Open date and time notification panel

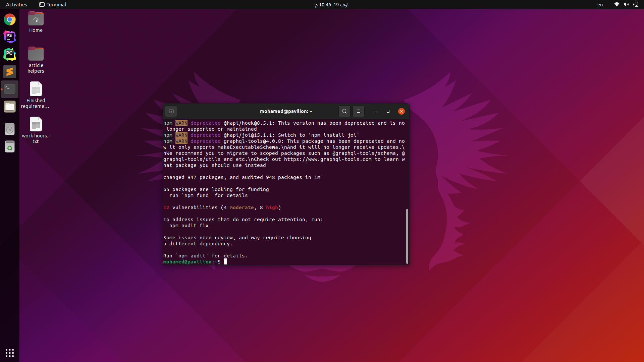(331, 5)
